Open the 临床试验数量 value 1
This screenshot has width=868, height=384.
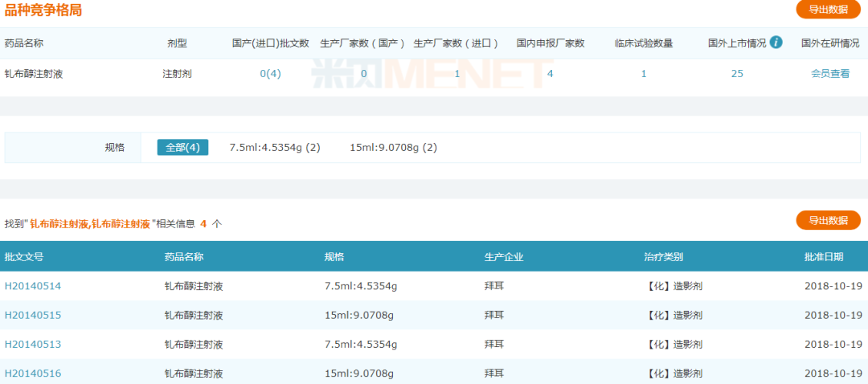[x=644, y=74]
